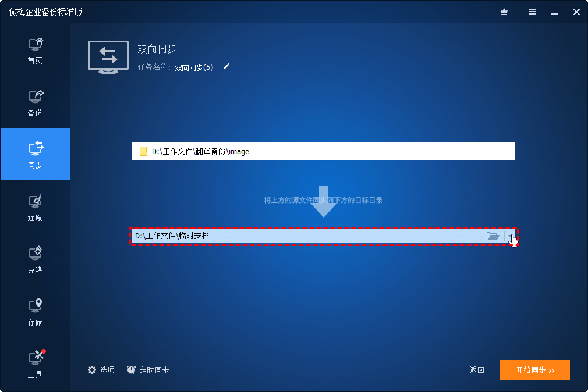The height and width of the screenshot is (392, 588).
Task: Select the 同步 sync sidebar tab
Action: point(36,154)
